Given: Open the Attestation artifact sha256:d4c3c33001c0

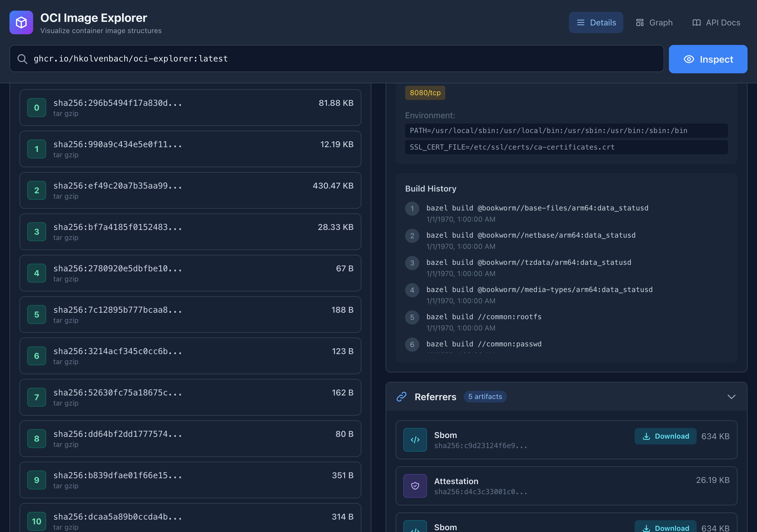Looking at the screenshot, I should click(566, 486).
